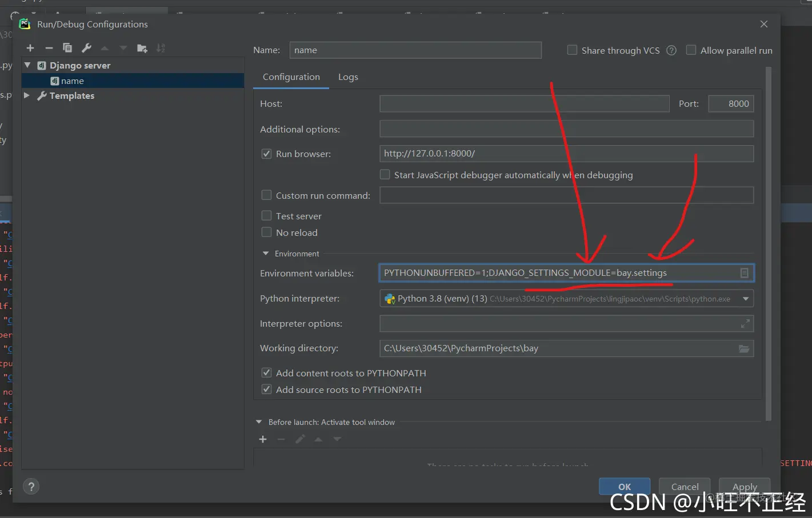Image resolution: width=812 pixels, height=518 pixels.
Task: Remove the selected configuration
Action: click(49, 48)
